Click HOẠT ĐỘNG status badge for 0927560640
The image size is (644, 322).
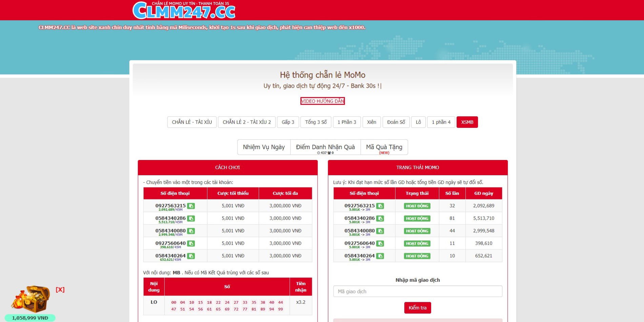point(417,244)
